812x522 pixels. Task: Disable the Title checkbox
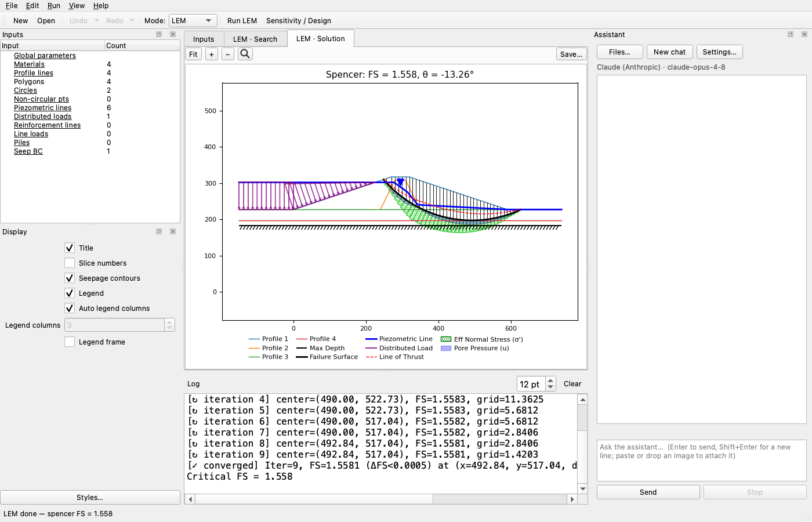click(70, 248)
